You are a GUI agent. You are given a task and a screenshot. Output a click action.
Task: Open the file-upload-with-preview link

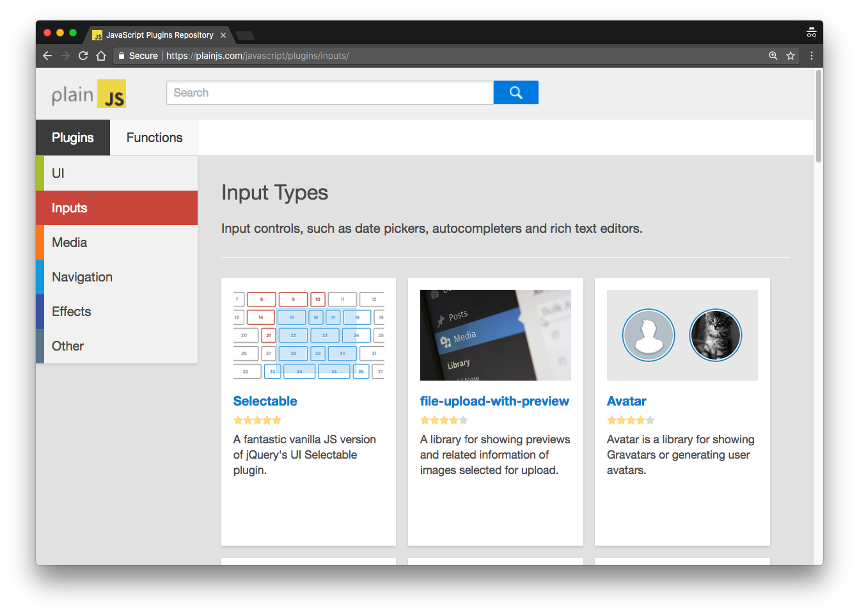[x=494, y=401]
